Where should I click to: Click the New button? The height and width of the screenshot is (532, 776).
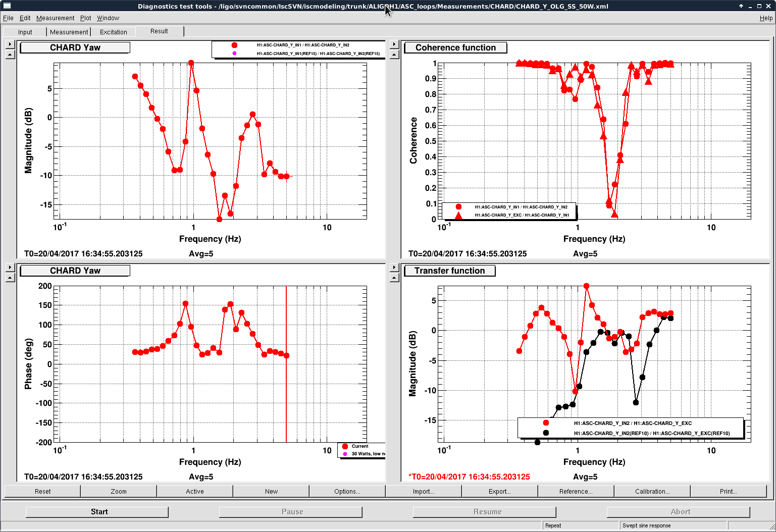point(271,491)
